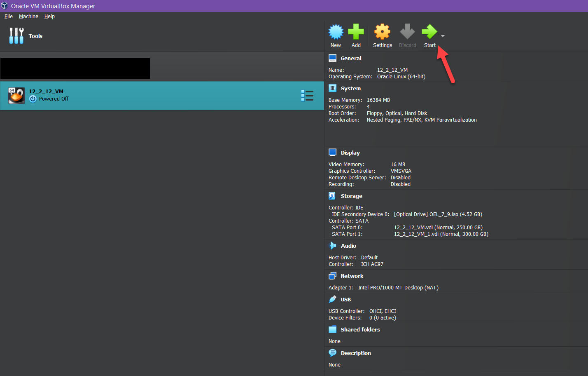
Task: Open the Audio section heading
Action: (x=348, y=246)
